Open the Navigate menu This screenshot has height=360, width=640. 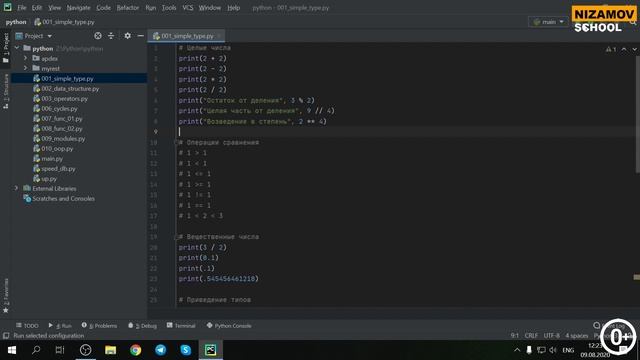coord(78,8)
